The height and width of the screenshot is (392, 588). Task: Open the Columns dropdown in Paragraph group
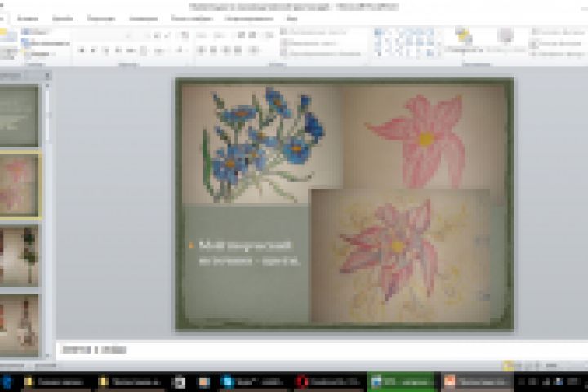[254, 50]
